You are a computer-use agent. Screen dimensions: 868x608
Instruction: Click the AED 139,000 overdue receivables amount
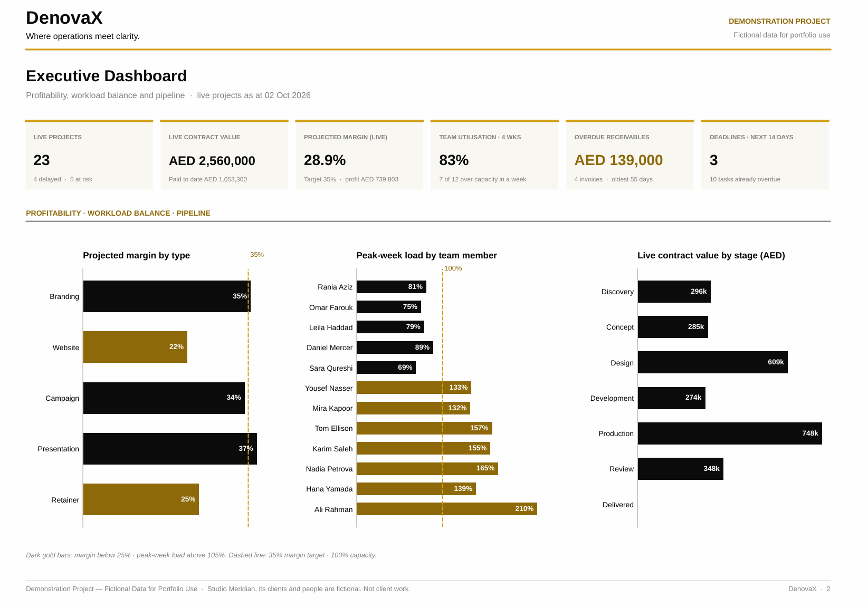618,160
